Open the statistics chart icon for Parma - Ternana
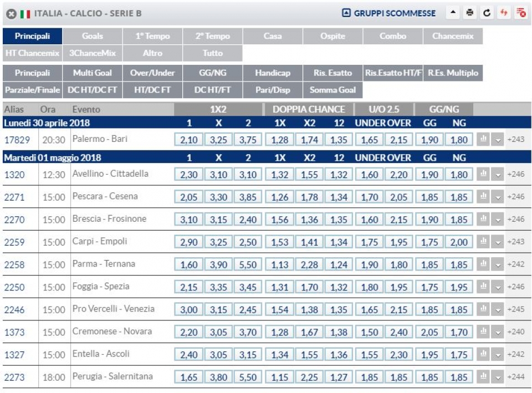Image resolution: width=532 pixels, height=393 pixels. tap(483, 264)
